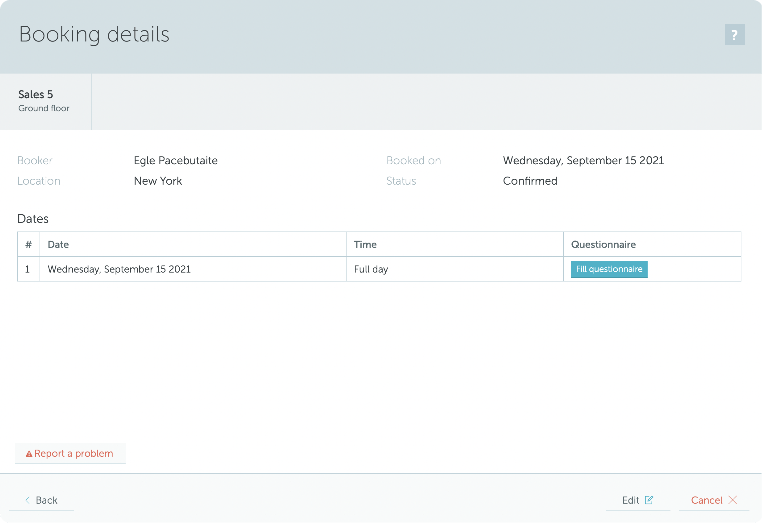This screenshot has height=523, width=763.
Task: Select the Sales 5 Ground floor tab
Action: click(45, 101)
